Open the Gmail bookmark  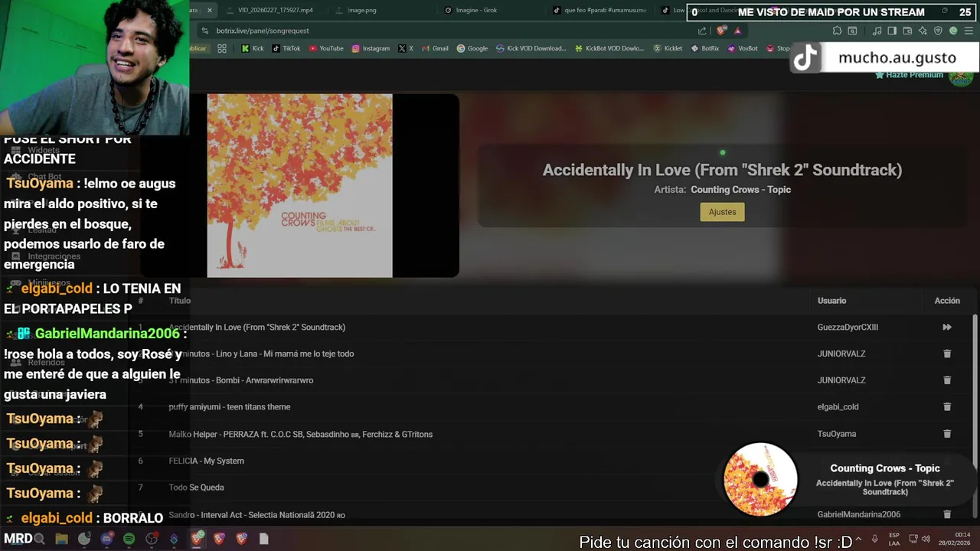pos(435,48)
